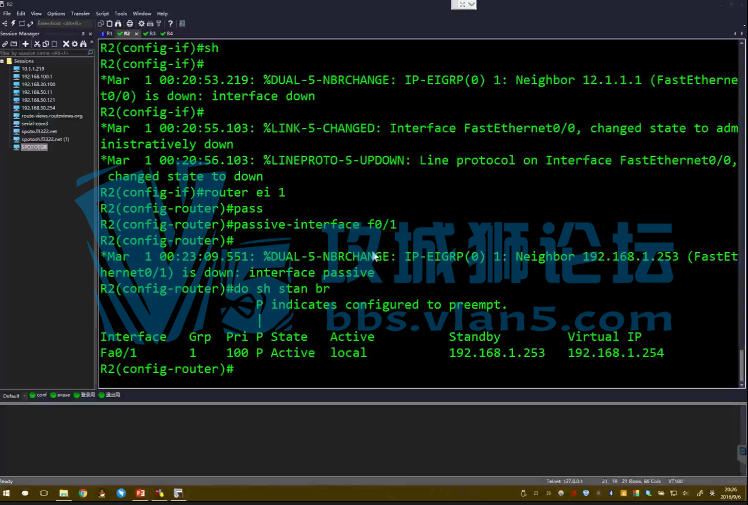This screenshot has width=748, height=505.
Task: Open the Transfer menu
Action: click(x=80, y=14)
